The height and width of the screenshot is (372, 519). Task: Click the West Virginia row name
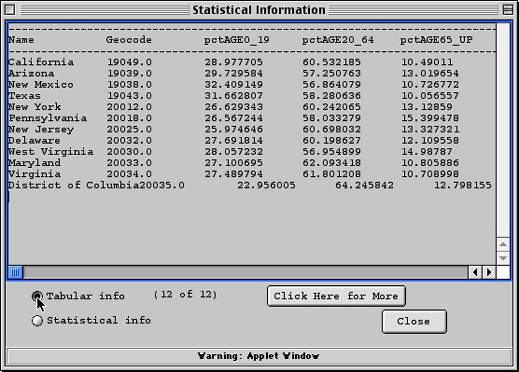coord(51,152)
